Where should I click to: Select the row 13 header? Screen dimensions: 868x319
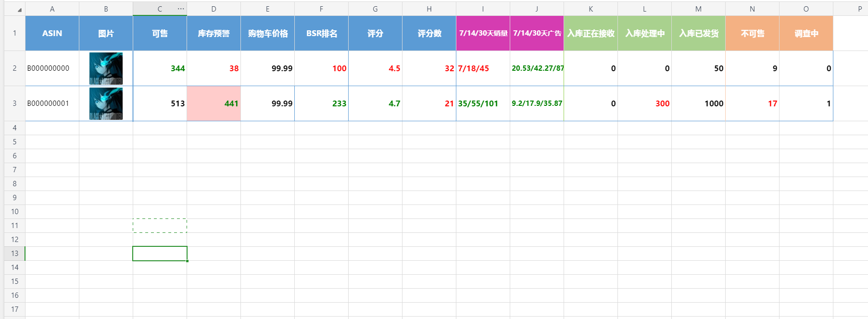pyautogui.click(x=14, y=254)
